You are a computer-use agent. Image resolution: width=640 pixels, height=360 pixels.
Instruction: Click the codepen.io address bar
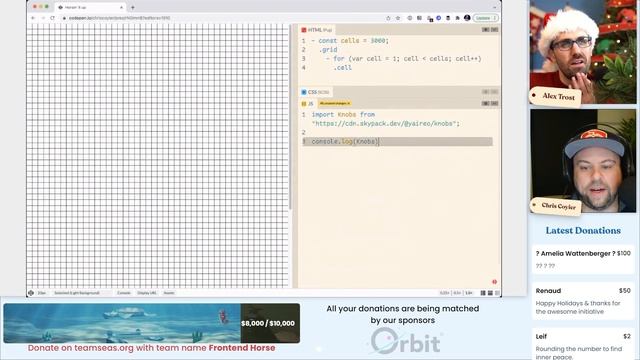(x=220, y=18)
